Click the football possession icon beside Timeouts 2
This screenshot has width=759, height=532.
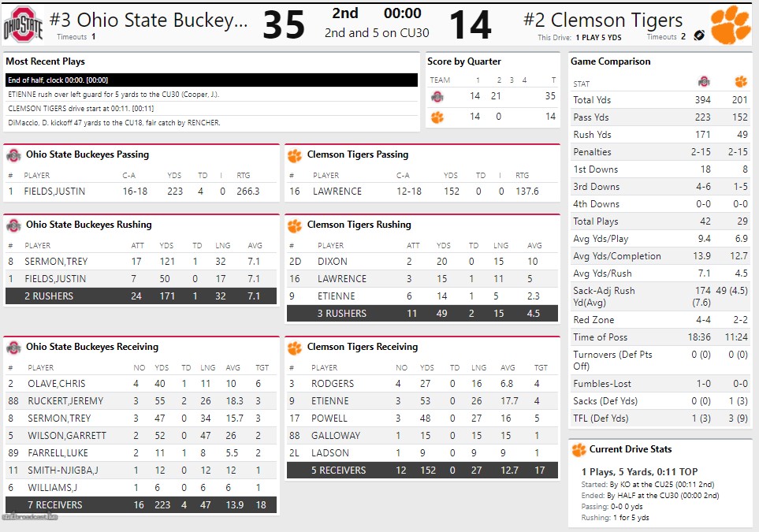[698, 35]
